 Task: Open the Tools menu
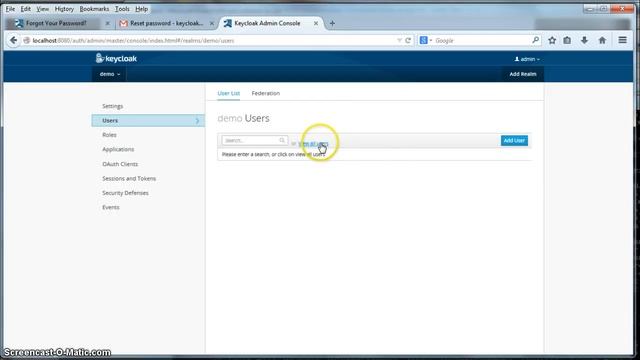click(x=122, y=9)
